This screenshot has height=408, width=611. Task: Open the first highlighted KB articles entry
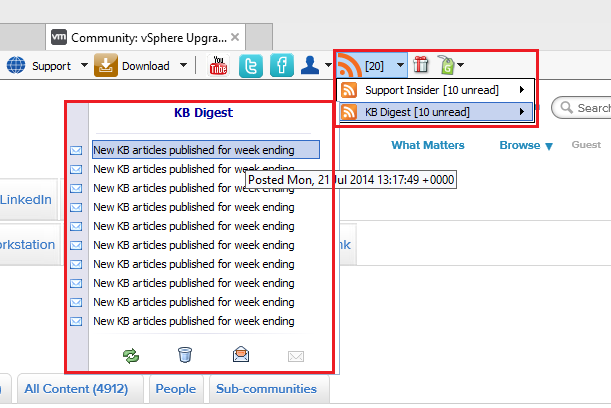(x=206, y=150)
